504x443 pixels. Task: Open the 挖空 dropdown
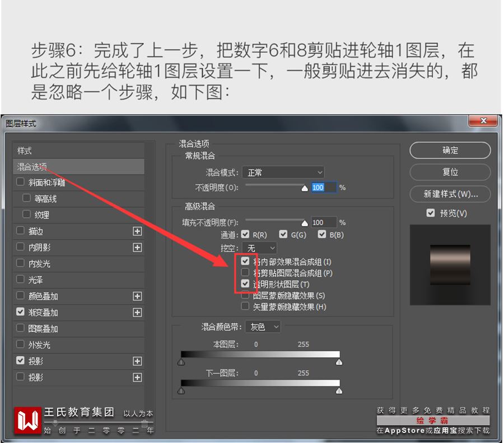coord(259,248)
